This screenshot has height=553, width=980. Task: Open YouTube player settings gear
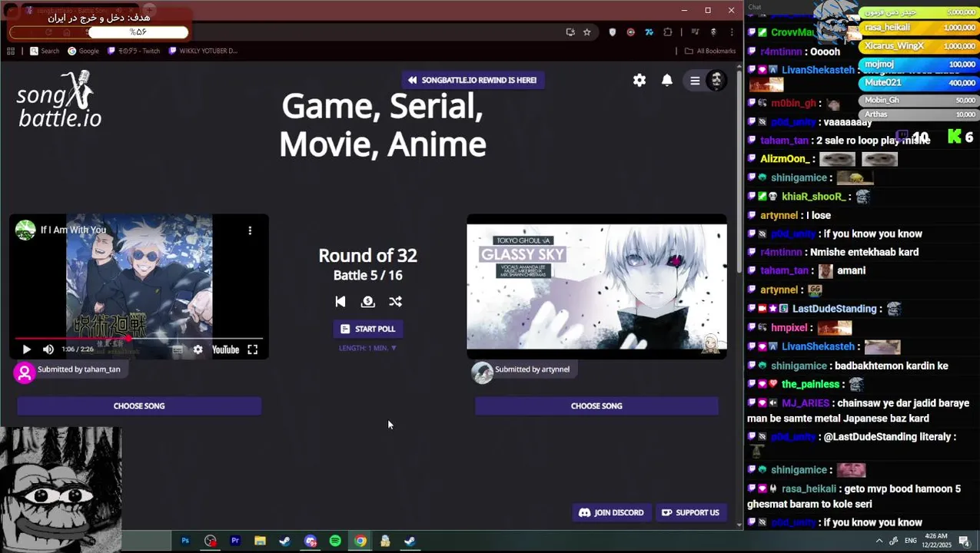[198, 349]
